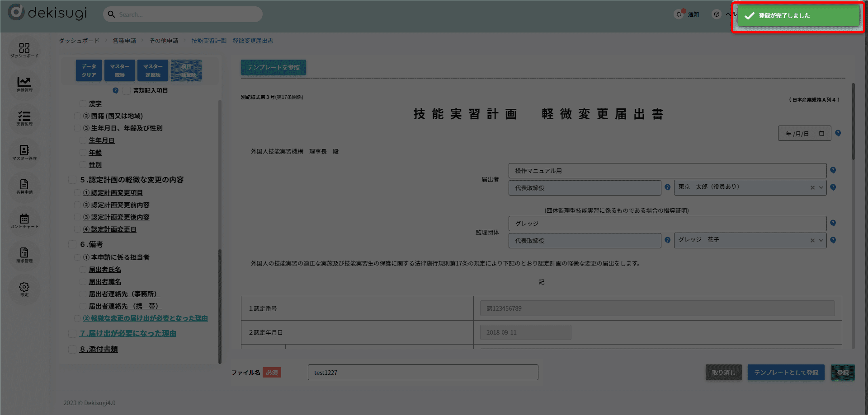The height and width of the screenshot is (415, 868).
Task: Go to ダッシュボード in breadcrumb
Action: pyautogui.click(x=79, y=41)
